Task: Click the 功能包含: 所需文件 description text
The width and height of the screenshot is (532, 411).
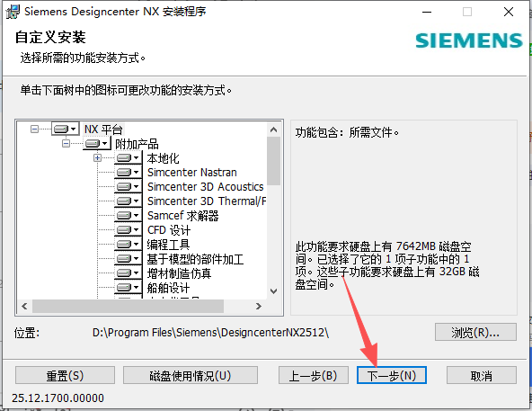Action: tap(347, 132)
